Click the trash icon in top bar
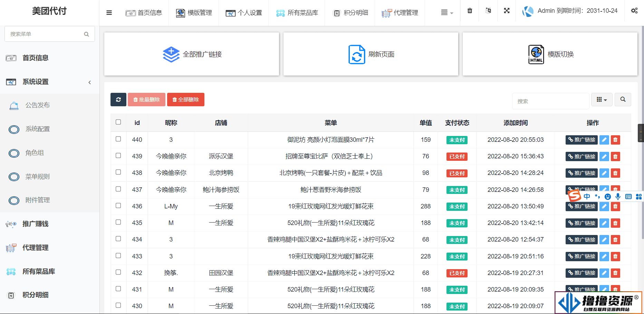 coord(470,11)
